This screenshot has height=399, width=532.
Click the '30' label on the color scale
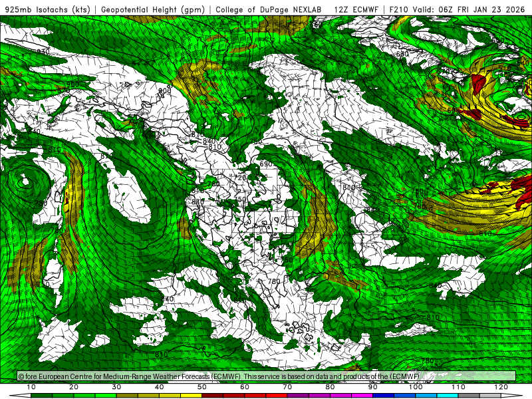coord(116,387)
